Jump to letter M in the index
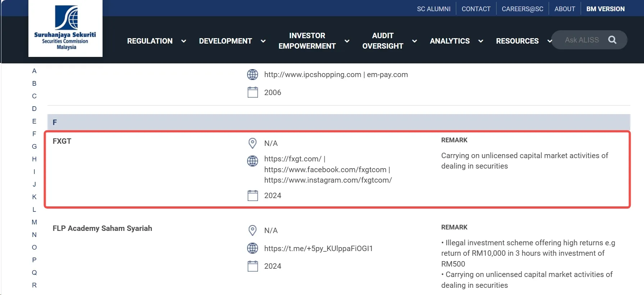 (x=34, y=222)
